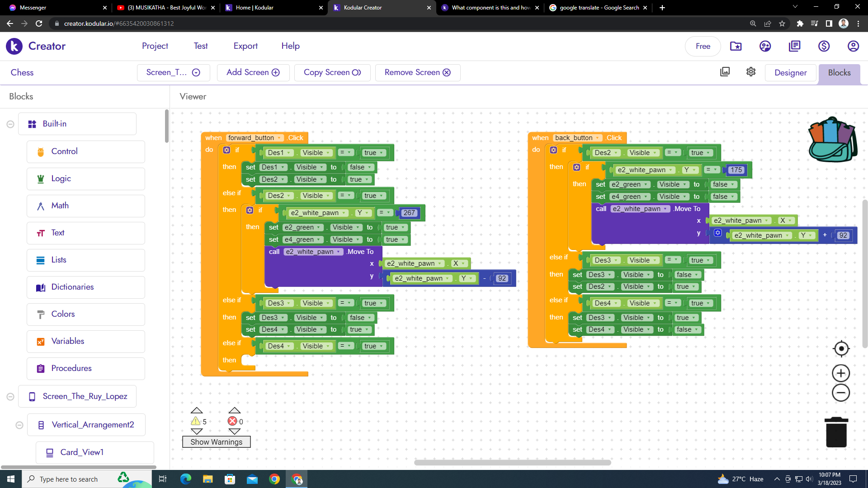Viewport: 868px width, 488px height.
Task: Click the zoom in plus icon
Action: (x=841, y=373)
